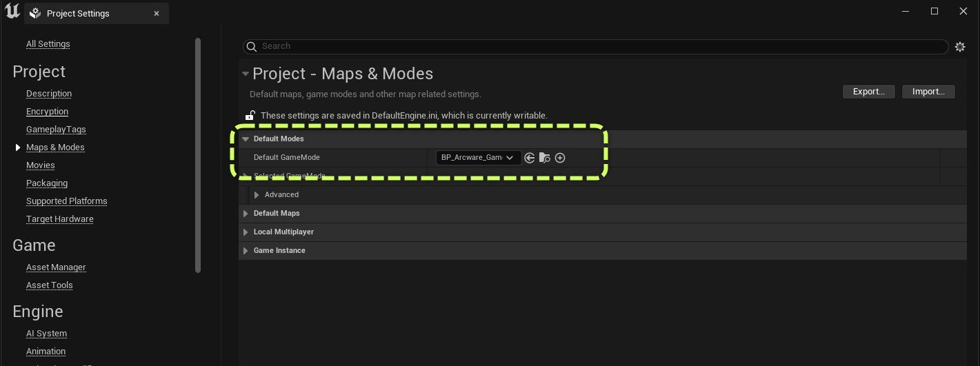Image resolution: width=980 pixels, height=366 pixels.
Task: Expand the Local Multiplayer section
Action: [246, 232]
